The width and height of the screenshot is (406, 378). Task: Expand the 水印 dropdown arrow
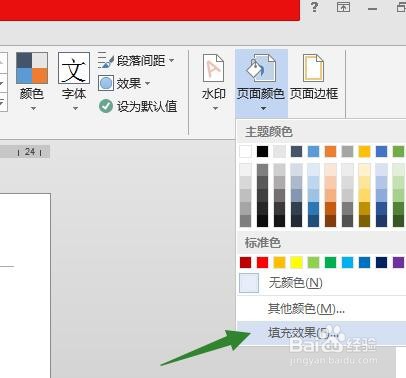coord(215,108)
